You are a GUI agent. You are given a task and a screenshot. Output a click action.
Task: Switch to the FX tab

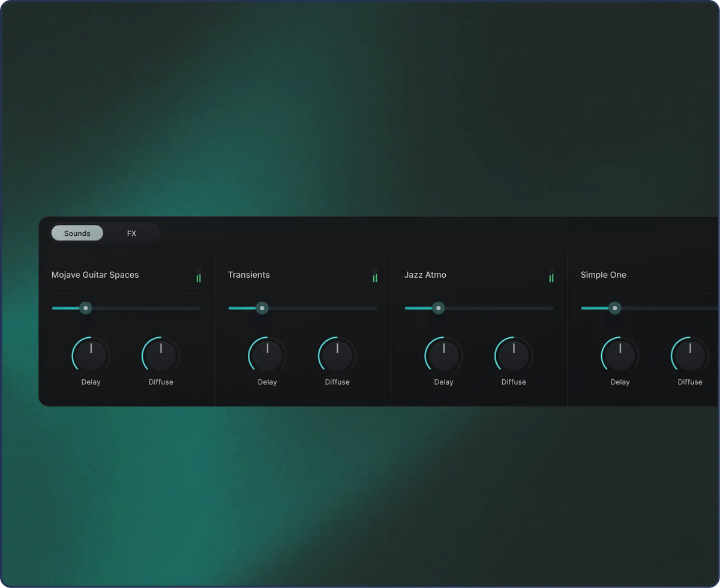coord(131,233)
